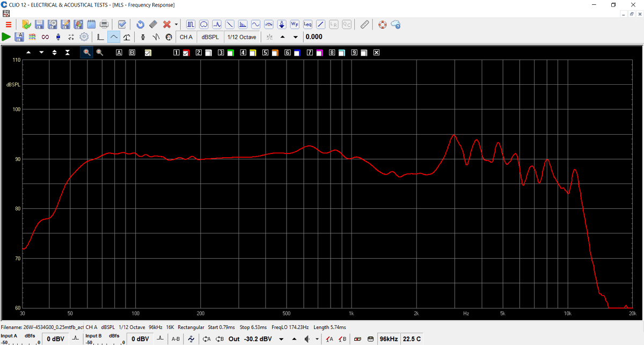This screenshot has width=644, height=345.
Task: Click the speaker mute icon in status bar
Action: click(308, 339)
